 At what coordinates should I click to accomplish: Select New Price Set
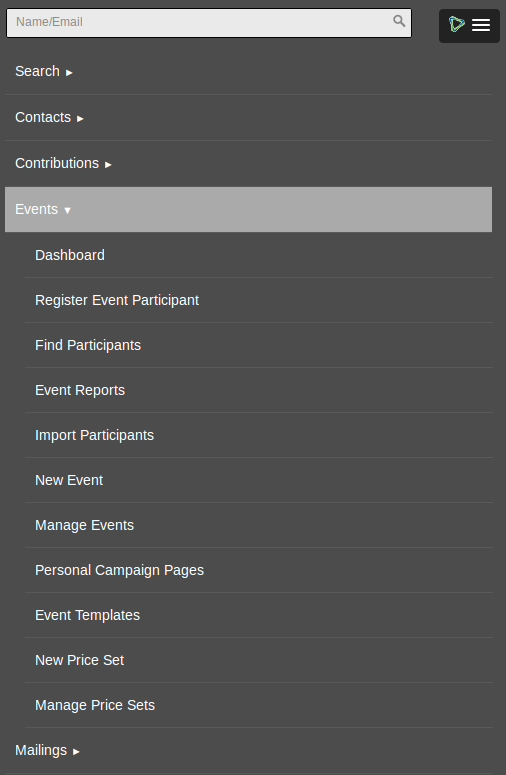pyautogui.click(x=258, y=660)
